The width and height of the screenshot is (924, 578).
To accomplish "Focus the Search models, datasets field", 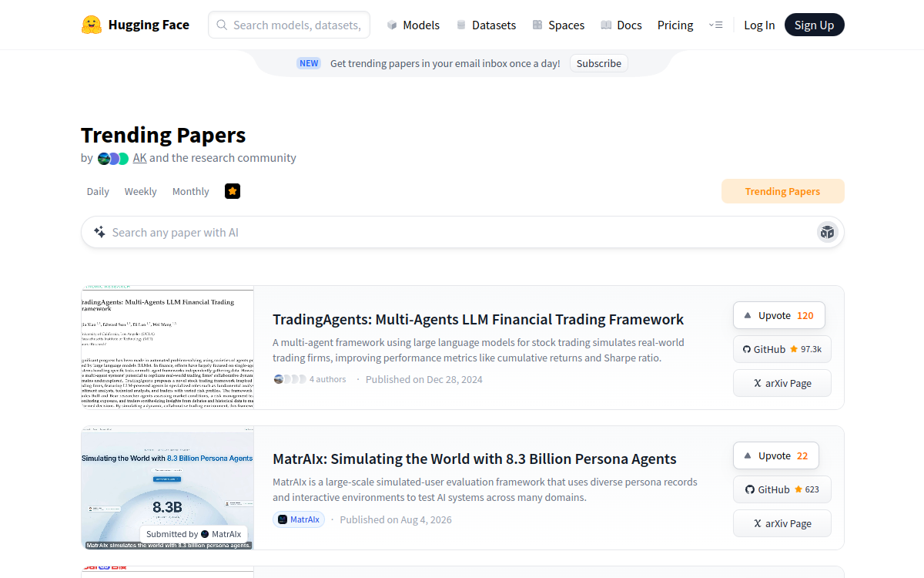I will (x=289, y=25).
